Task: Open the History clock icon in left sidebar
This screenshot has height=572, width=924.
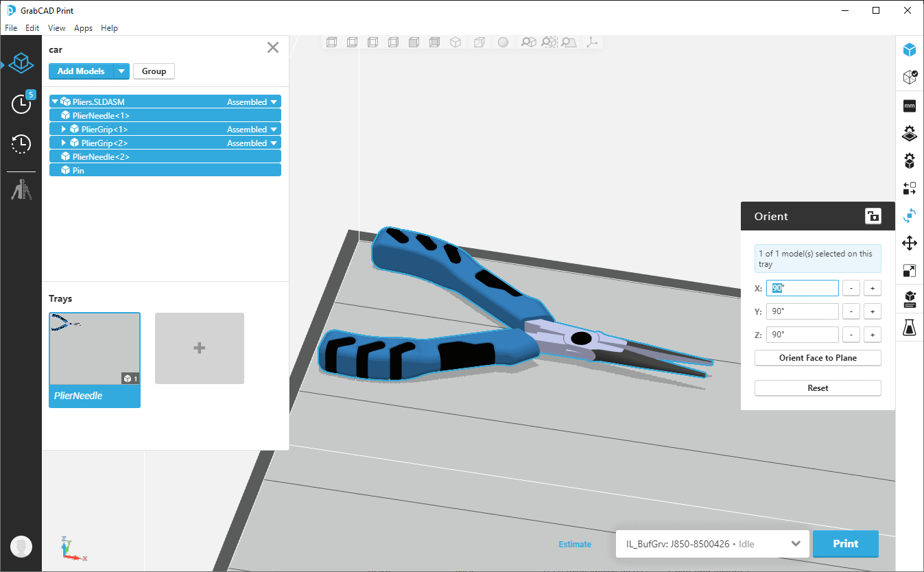Action: tap(21, 143)
